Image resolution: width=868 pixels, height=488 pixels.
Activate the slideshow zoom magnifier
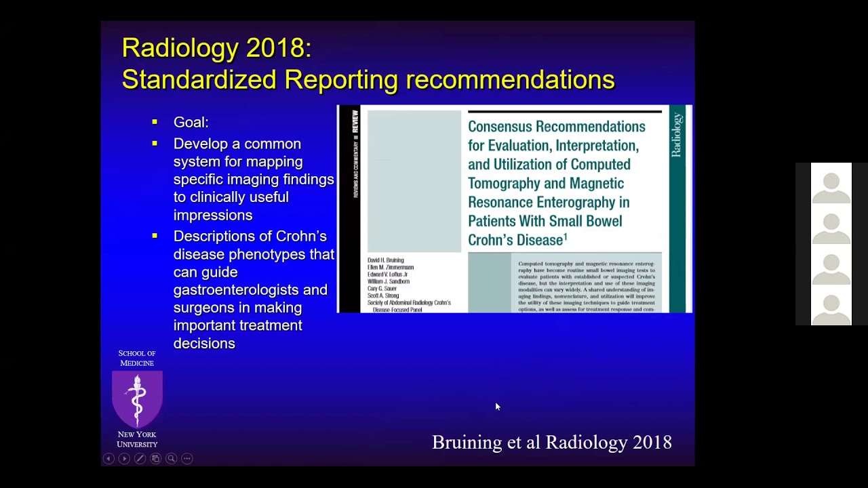(171, 459)
